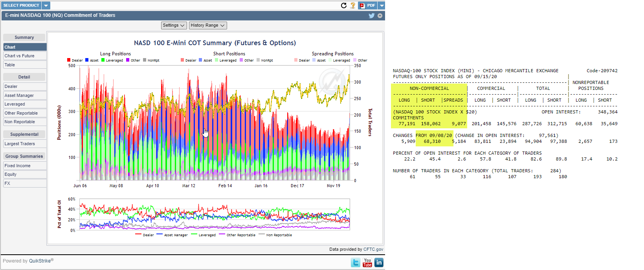Toggle Leveraged series in Long Positions legend
This screenshot has width=644, height=270.
[x=112, y=60]
